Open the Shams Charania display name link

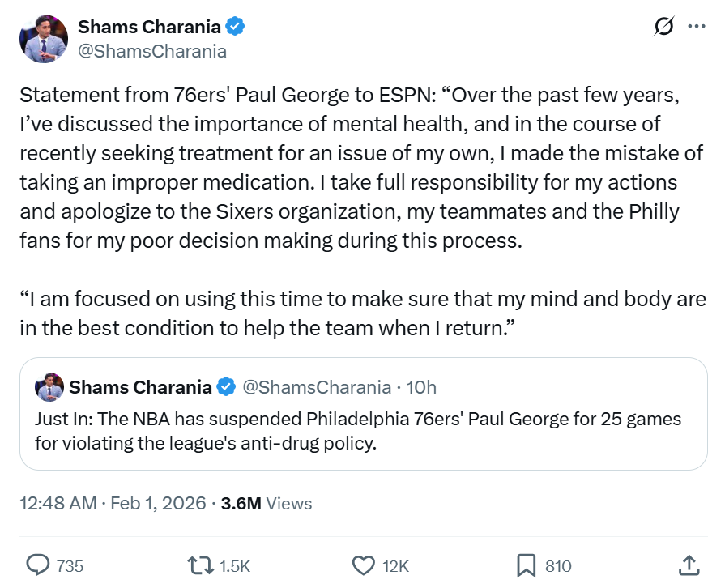pyautogui.click(x=149, y=28)
